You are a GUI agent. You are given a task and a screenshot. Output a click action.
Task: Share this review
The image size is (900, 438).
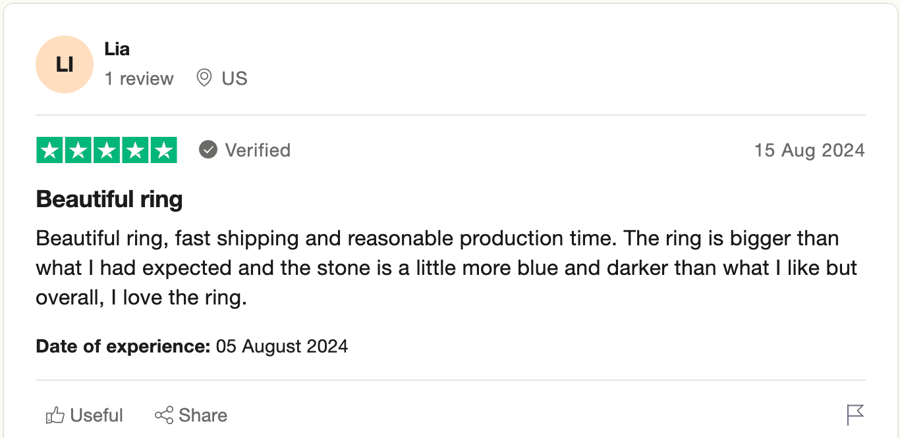point(191,415)
